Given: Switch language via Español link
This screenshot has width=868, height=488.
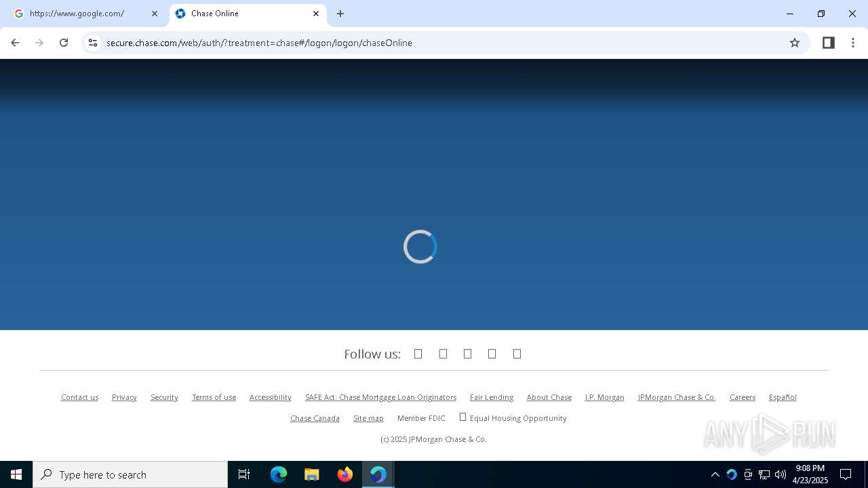Looking at the screenshot, I should coord(783,397).
